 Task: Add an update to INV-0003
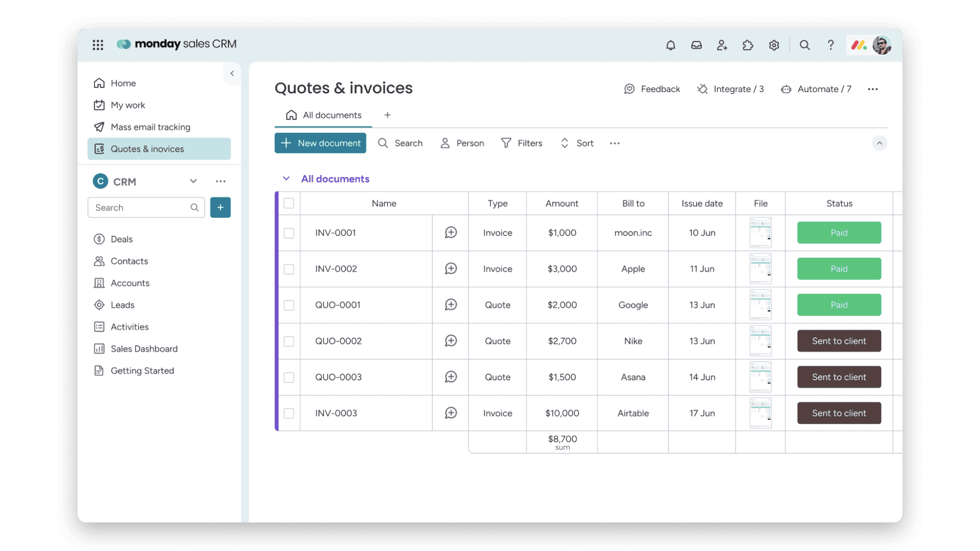451,413
